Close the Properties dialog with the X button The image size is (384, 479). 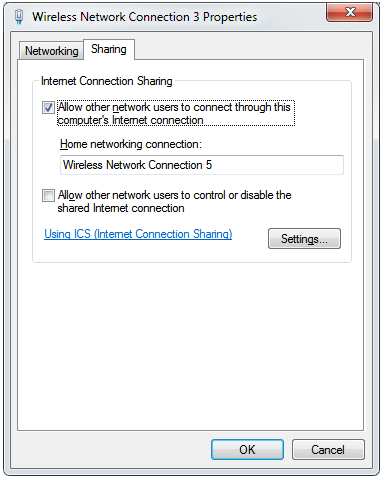(349, 13)
